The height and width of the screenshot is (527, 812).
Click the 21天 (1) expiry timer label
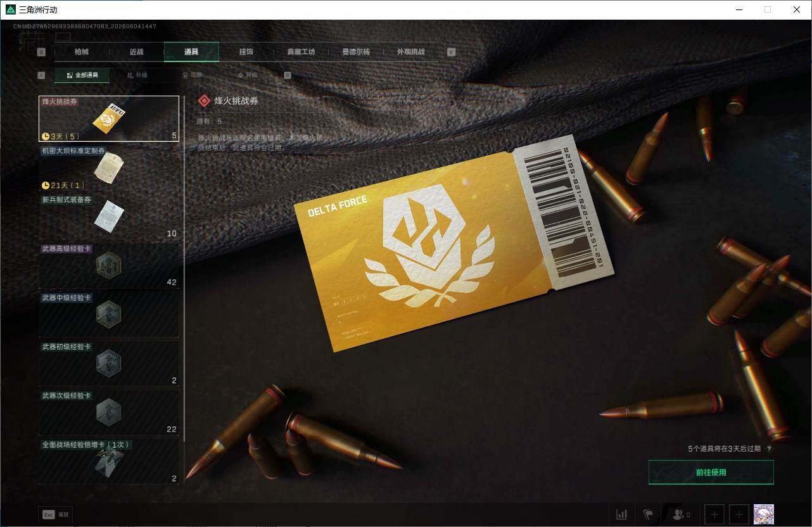pos(63,186)
